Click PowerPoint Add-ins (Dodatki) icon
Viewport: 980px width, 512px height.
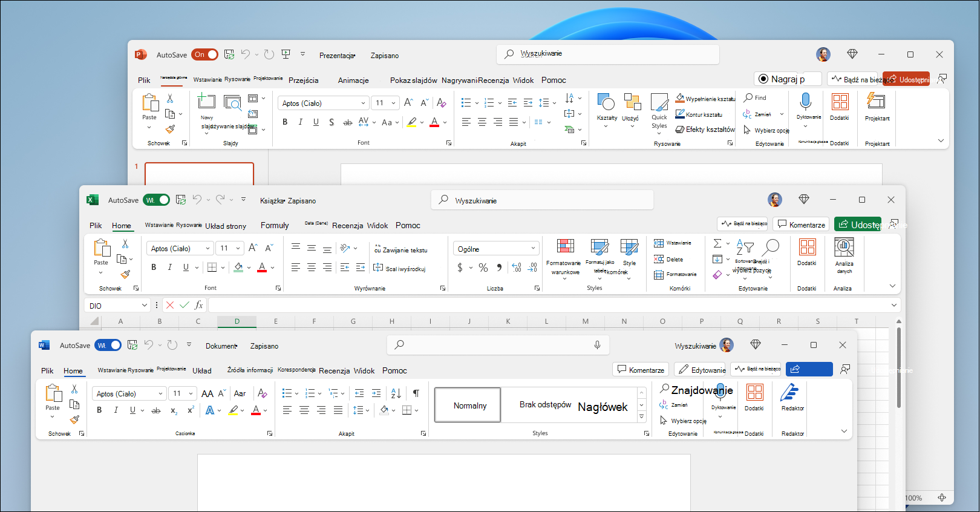840,101
